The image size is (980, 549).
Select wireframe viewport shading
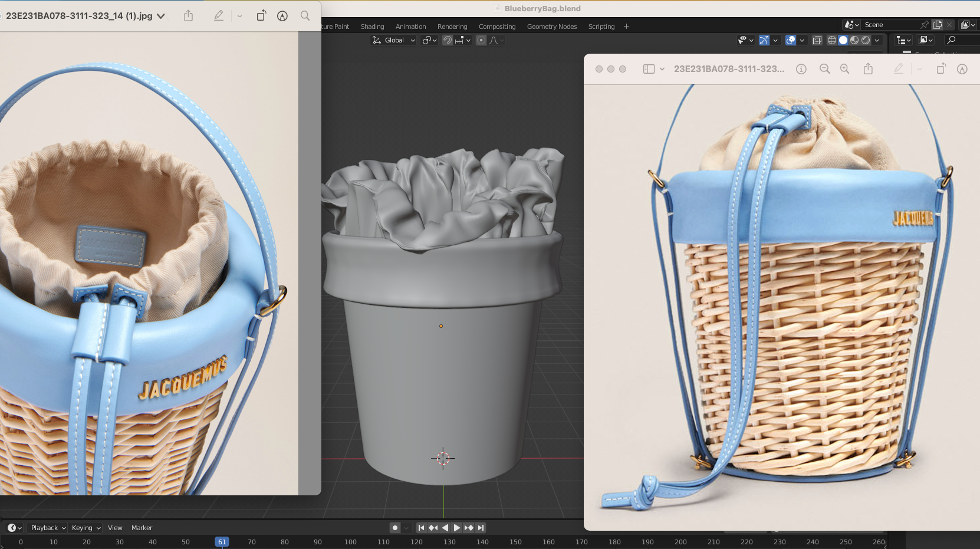click(x=832, y=40)
